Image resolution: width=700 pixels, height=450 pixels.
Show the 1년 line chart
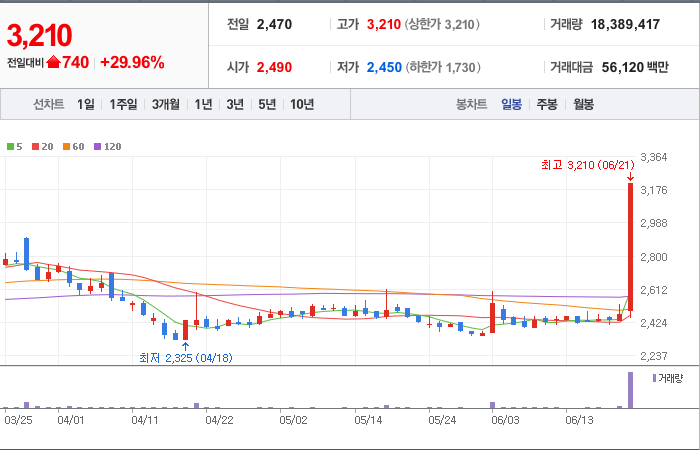(203, 104)
